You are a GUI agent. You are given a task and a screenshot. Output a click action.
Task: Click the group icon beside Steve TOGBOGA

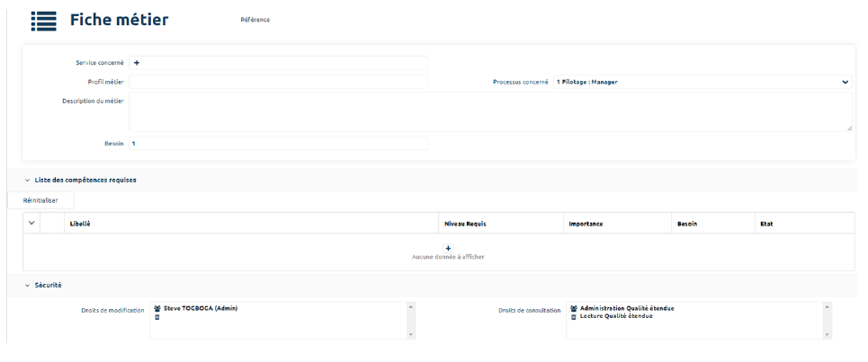[x=157, y=308]
